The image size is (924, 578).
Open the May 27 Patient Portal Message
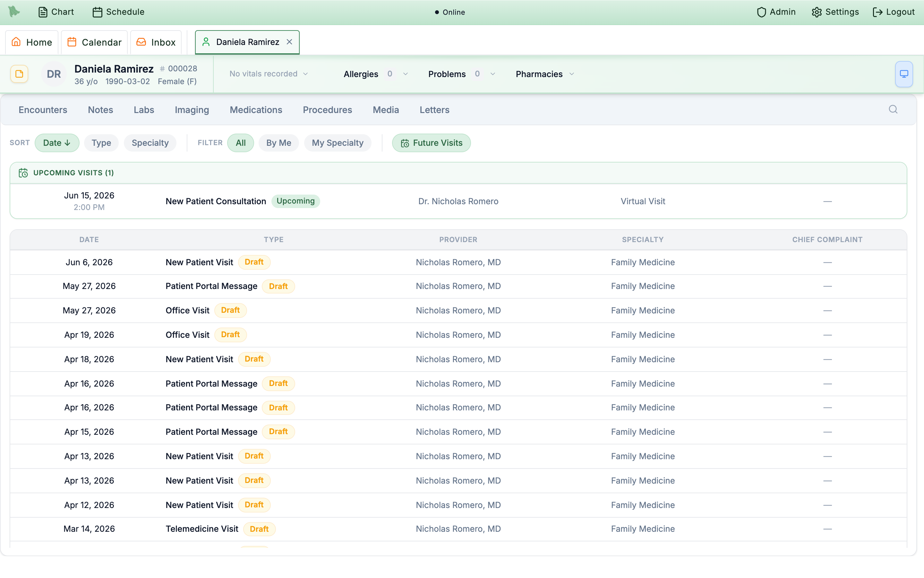458,286
